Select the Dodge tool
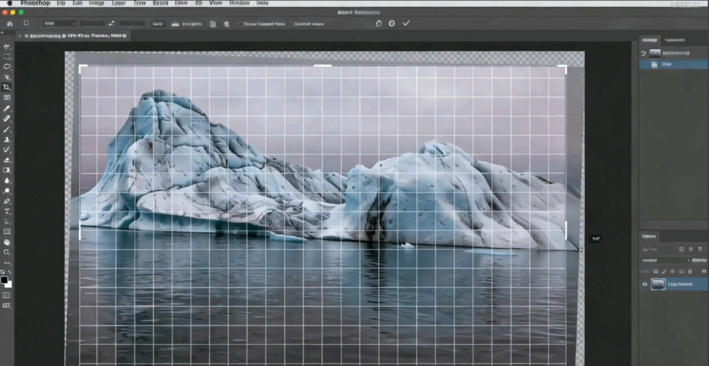The width and height of the screenshot is (709, 366). click(7, 190)
